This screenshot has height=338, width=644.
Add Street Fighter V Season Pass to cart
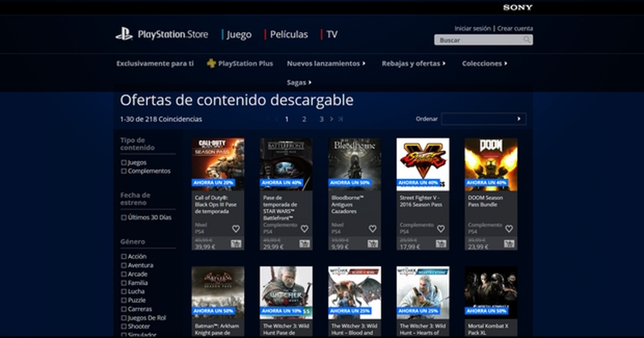pyautogui.click(x=441, y=244)
